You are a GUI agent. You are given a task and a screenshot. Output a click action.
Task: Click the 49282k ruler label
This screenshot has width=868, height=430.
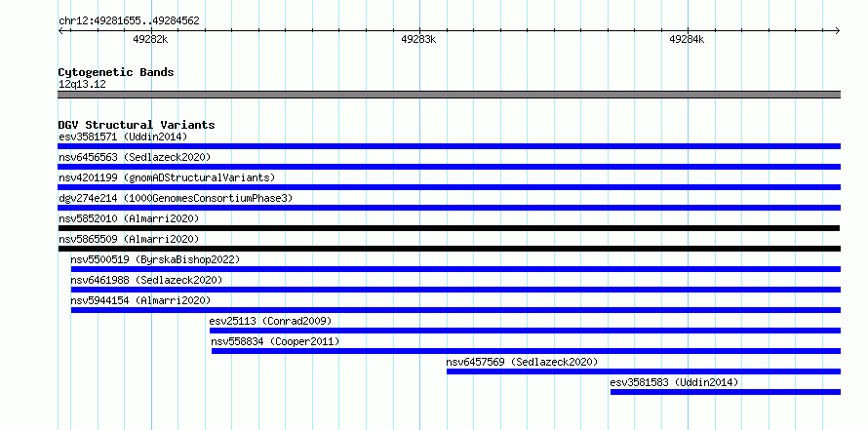coord(150,39)
